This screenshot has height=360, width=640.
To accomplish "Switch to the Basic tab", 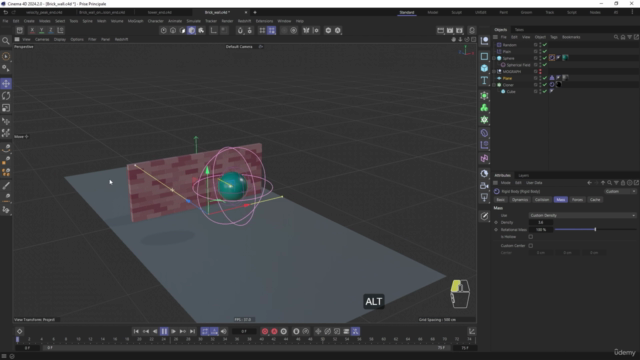I will click(500, 200).
